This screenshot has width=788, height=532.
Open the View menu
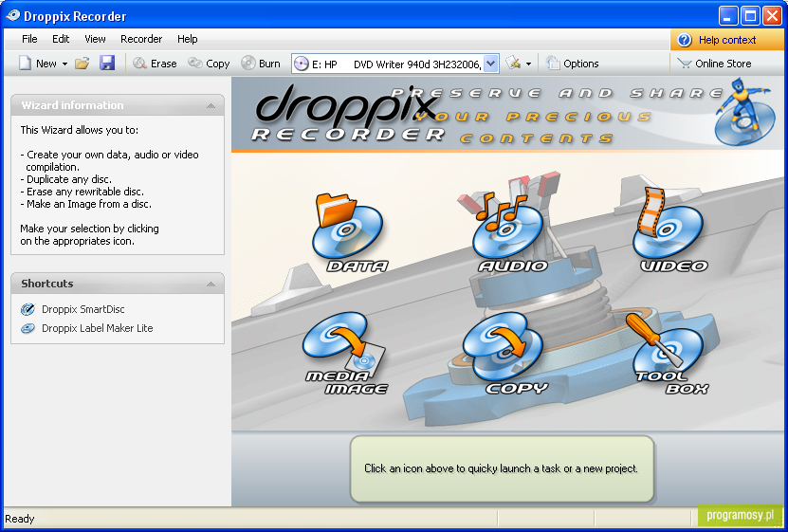tap(95, 39)
